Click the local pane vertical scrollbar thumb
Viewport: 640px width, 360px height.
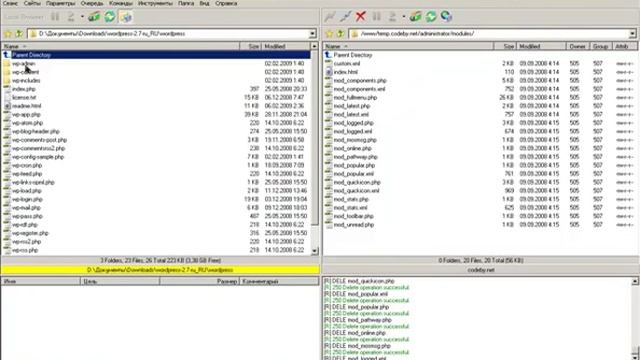314,138
